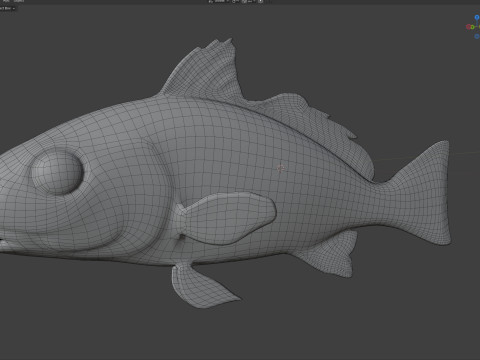The width and height of the screenshot is (480, 360).
Task: Click the 3D cursor on the fish body
Action: coord(281,168)
